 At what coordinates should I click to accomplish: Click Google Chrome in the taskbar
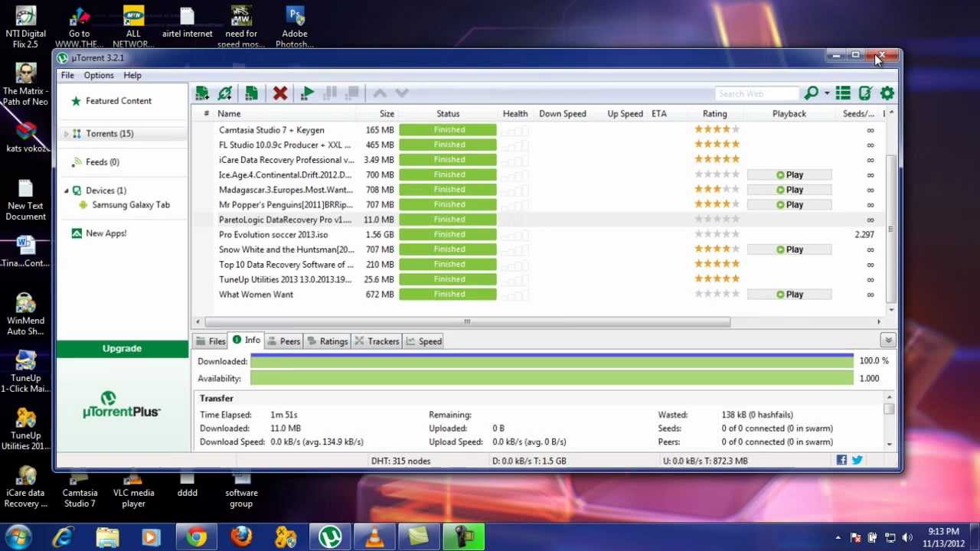pos(197,537)
